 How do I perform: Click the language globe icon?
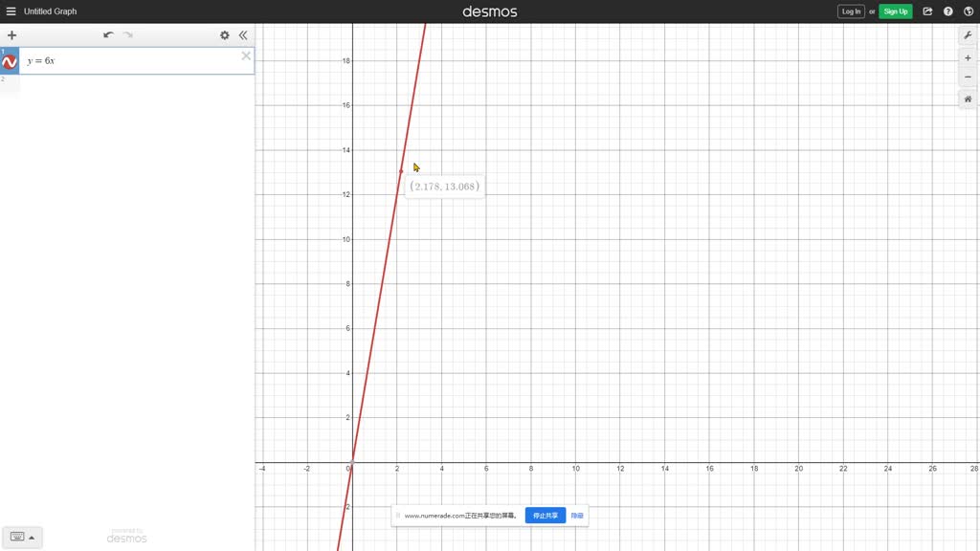[x=968, y=11]
